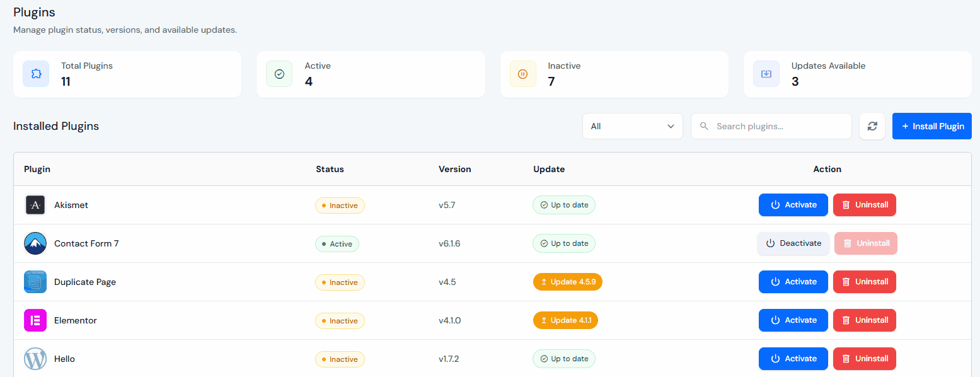This screenshot has width=980, height=377.
Task: Click Hello's Up to date badge
Action: click(564, 359)
